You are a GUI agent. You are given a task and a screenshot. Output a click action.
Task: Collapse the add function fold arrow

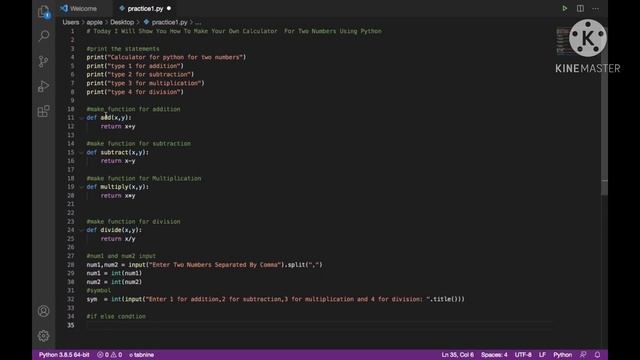click(x=82, y=118)
